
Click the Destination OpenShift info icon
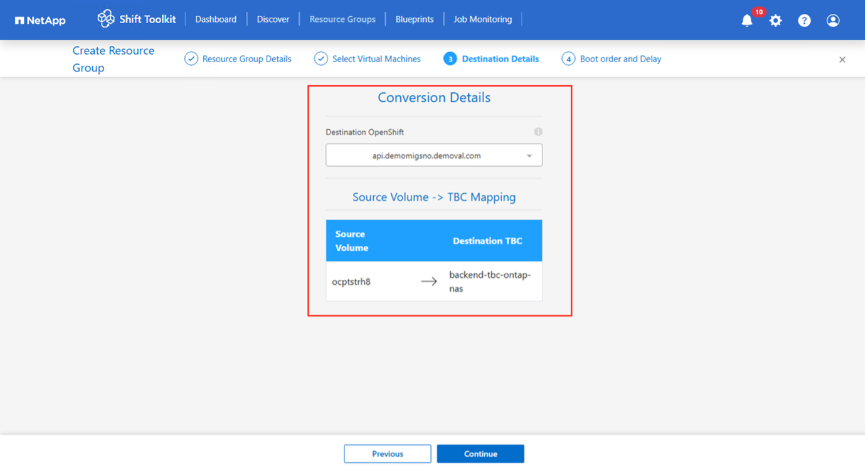pos(538,132)
